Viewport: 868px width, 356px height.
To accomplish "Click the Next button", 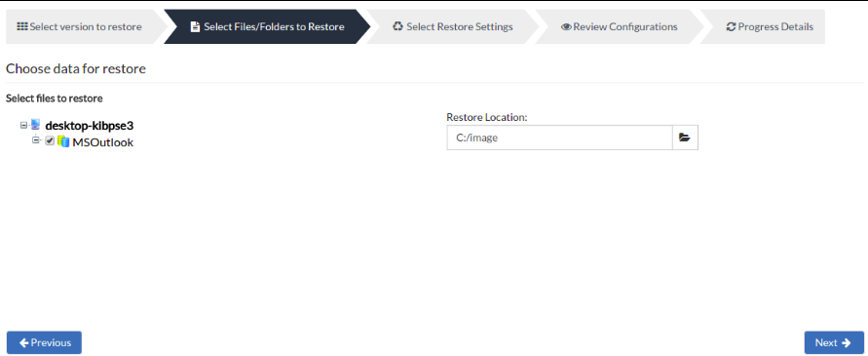I will click(834, 342).
